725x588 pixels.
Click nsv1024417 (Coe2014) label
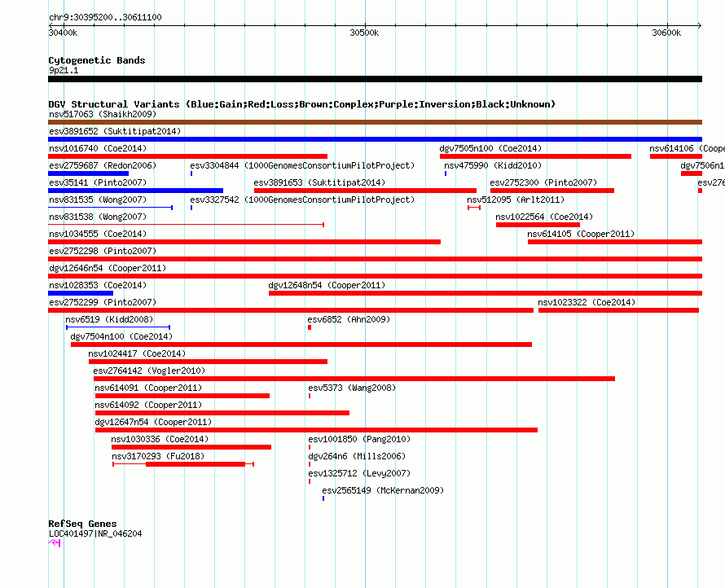click(137, 353)
